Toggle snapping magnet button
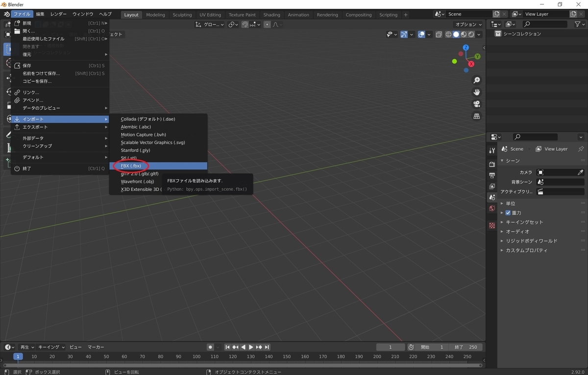588x375 pixels. tap(245, 24)
